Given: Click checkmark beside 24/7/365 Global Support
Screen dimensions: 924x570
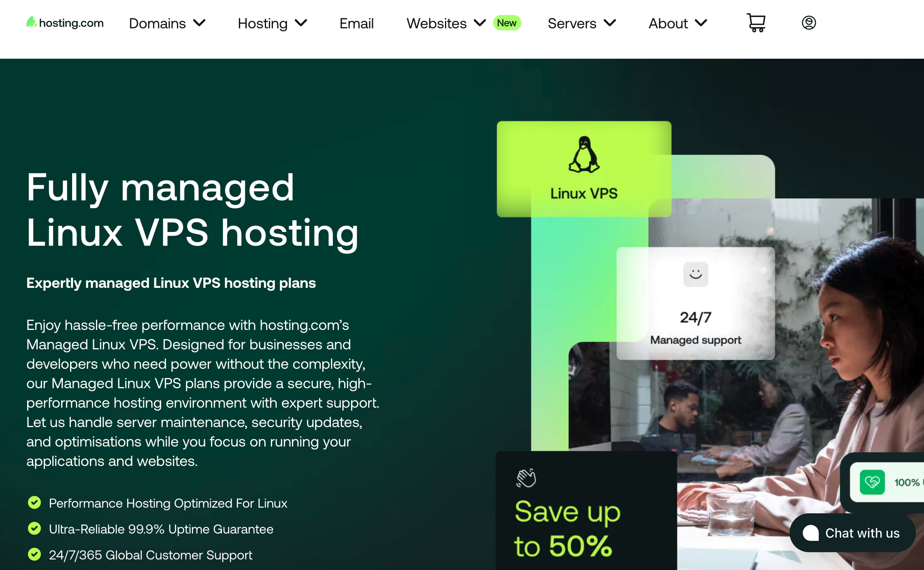Looking at the screenshot, I should tap(34, 555).
